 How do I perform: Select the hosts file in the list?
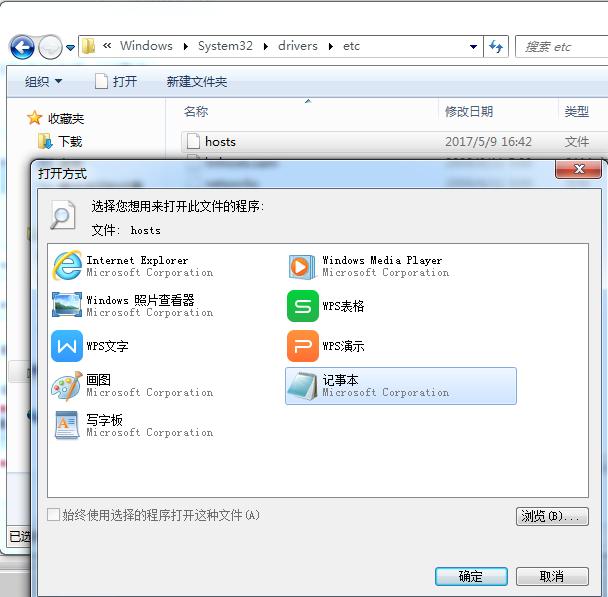point(220,141)
